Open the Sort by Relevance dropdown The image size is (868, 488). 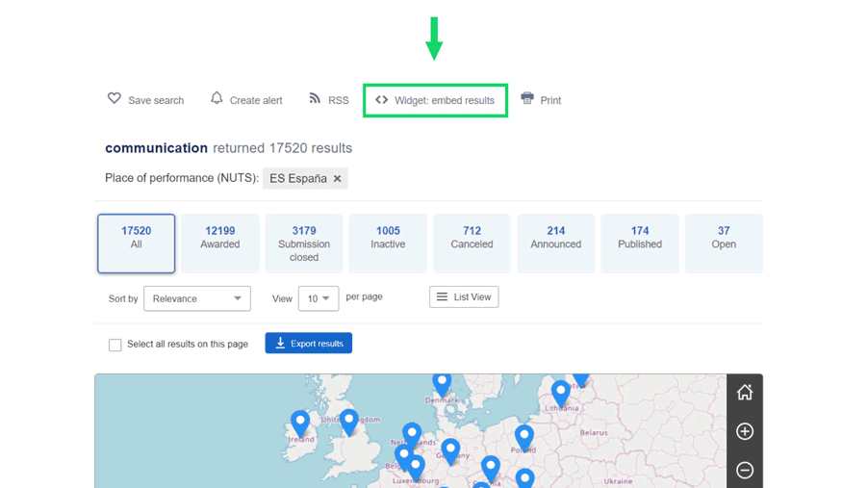(x=197, y=298)
